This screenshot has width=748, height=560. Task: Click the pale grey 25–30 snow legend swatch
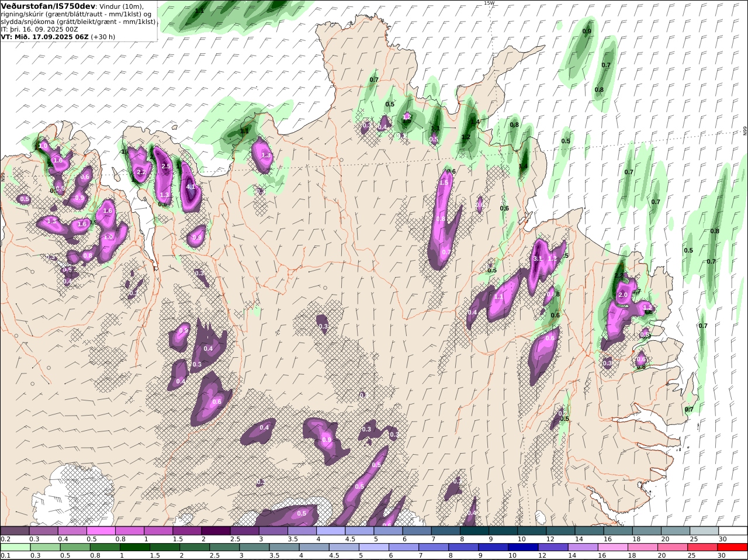point(704,531)
